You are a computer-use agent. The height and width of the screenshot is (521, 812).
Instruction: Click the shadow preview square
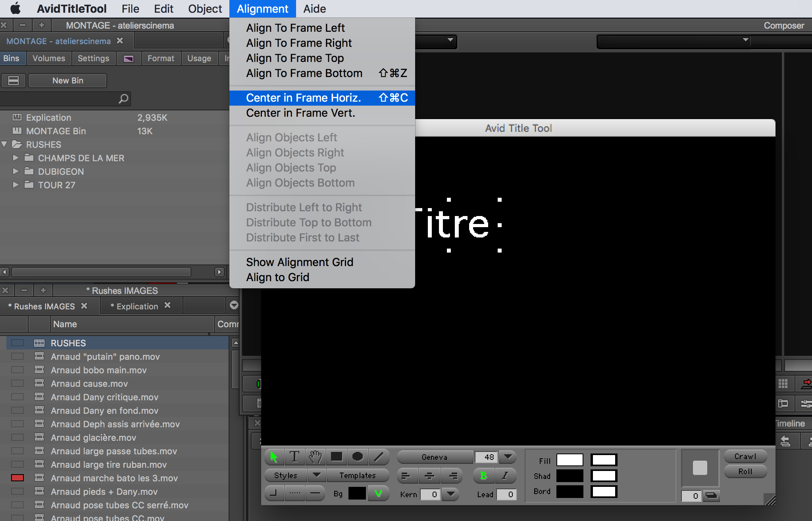[700, 468]
